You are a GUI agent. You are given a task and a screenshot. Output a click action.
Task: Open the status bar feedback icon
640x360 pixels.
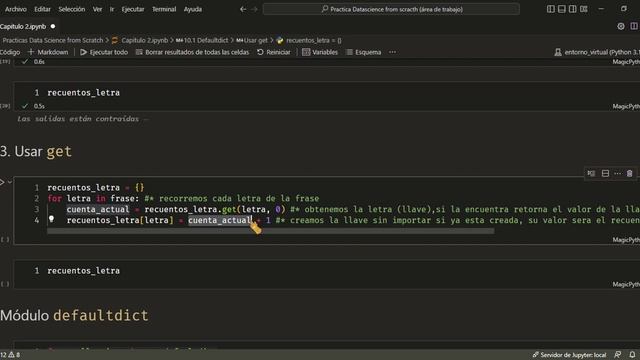pyautogui.click(x=618, y=355)
